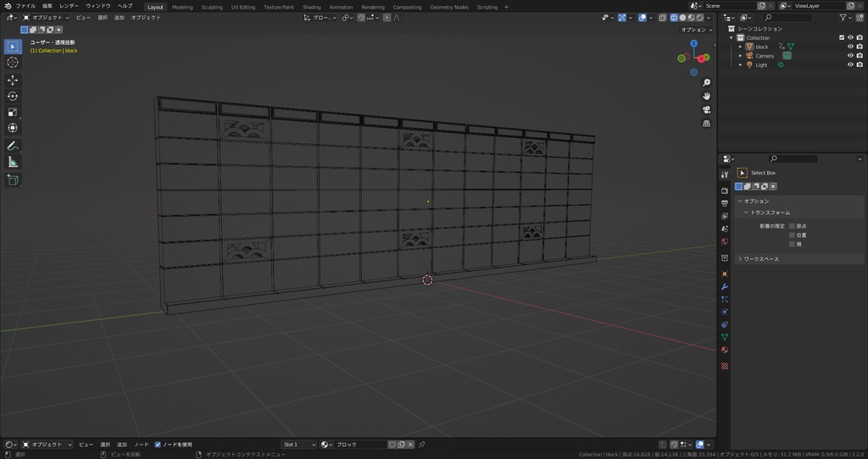This screenshot has height=459, width=868.
Task: Open the レンダー menu
Action: pyautogui.click(x=70, y=6)
